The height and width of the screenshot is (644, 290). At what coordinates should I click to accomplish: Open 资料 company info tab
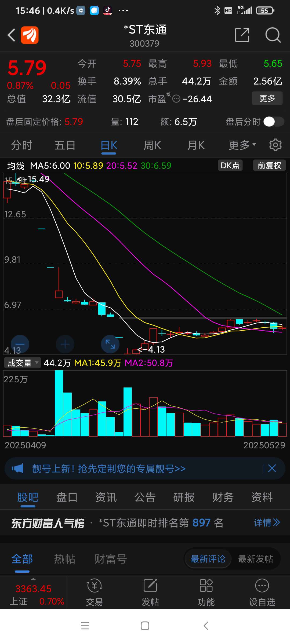tap(262, 497)
